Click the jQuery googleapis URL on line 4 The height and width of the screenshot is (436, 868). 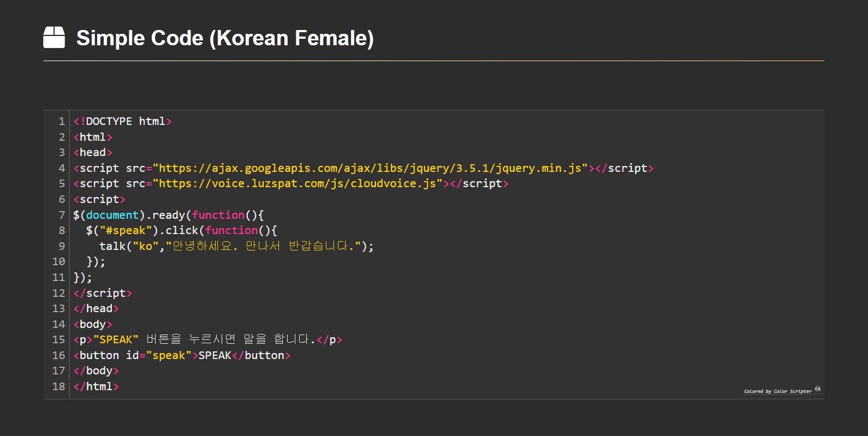(370, 168)
